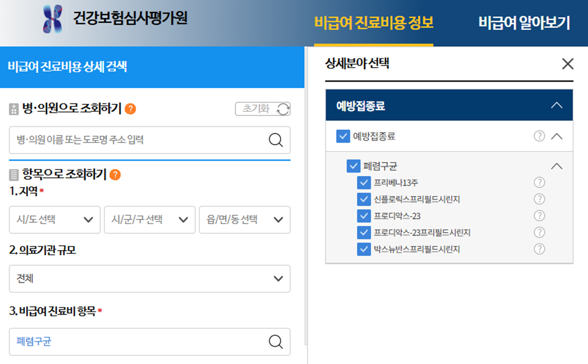Open the 시/도 선택 dropdown
This screenshot has width=588, height=364.
tap(55, 220)
